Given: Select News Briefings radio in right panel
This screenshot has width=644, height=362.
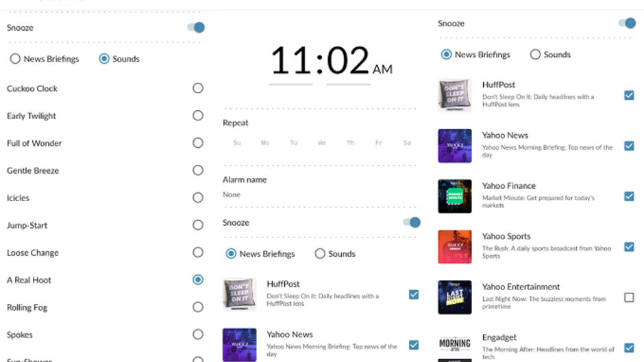Looking at the screenshot, I should 447,55.
